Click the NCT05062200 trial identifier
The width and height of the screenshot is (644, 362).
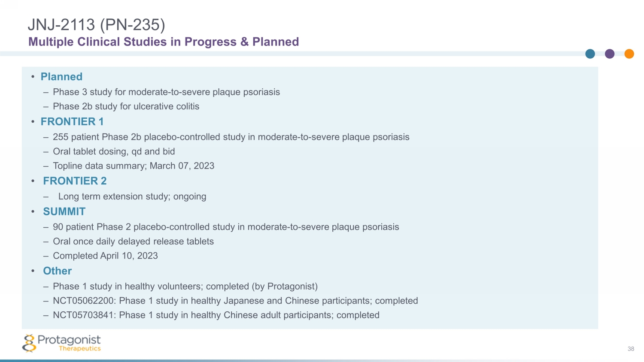(84, 301)
